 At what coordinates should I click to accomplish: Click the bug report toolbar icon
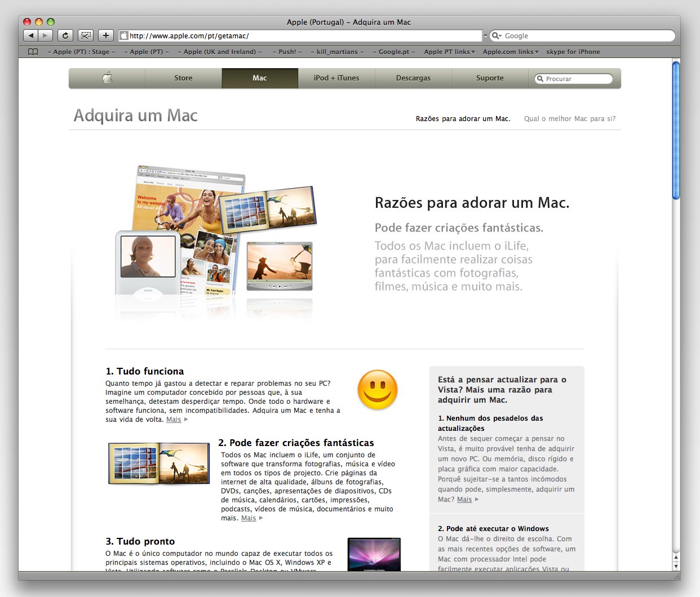[x=85, y=35]
